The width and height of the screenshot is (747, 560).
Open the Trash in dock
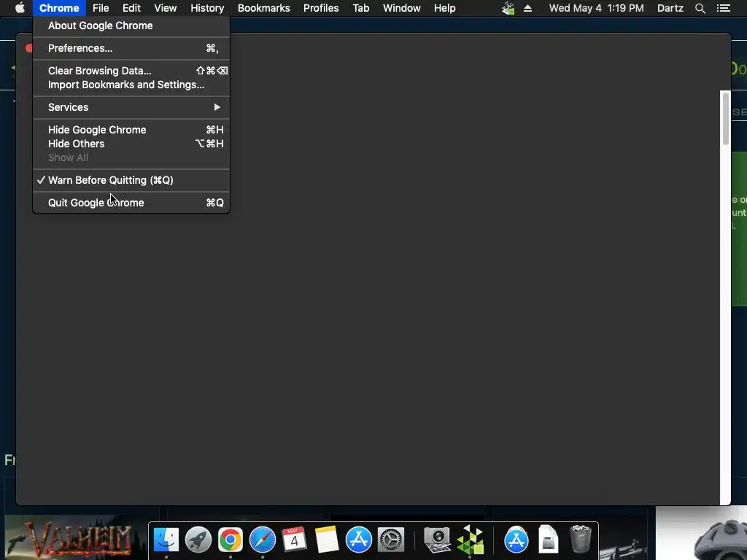(580, 540)
